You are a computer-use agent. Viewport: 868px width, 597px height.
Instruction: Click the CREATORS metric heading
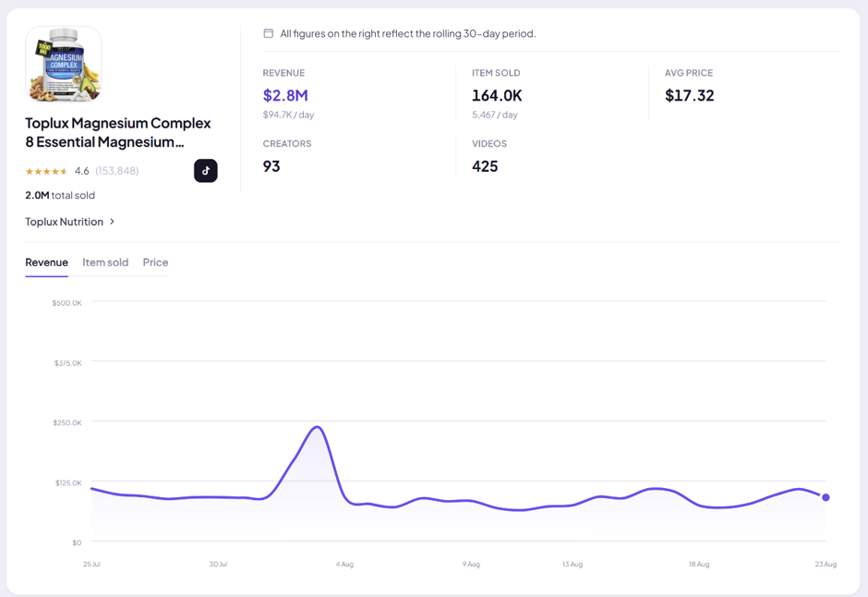click(287, 144)
